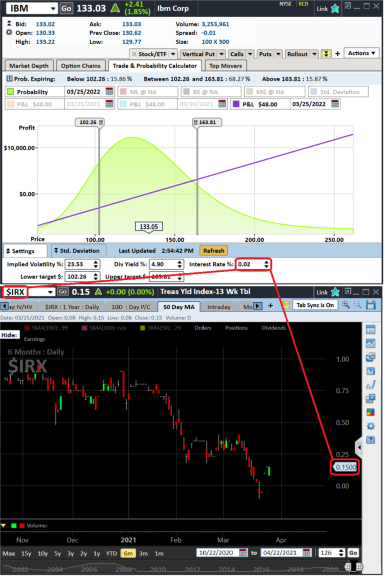Click the zoom-in magnifier on $IRX chart toolbar
Image resolution: width=385 pixels, height=578 pixels.
point(345,304)
